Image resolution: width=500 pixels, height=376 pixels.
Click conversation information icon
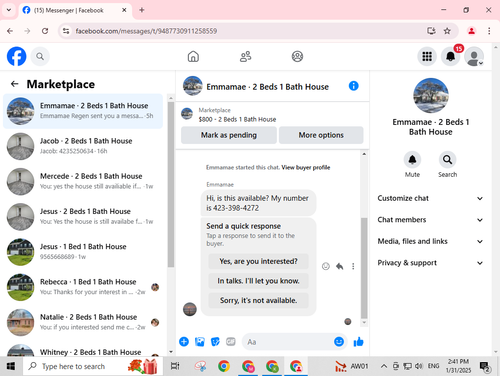point(354,86)
